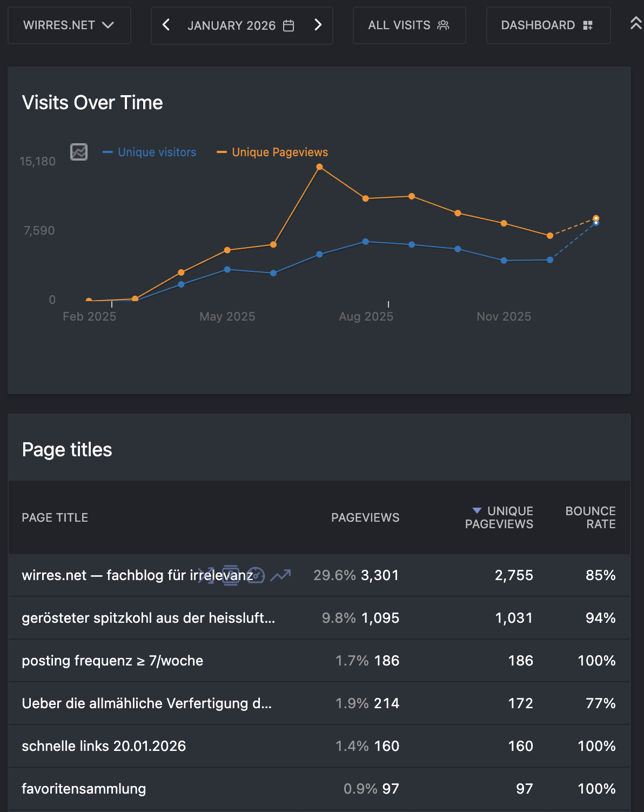Screen dimensions: 644x812
Task: Open segmented visit log icon in first row
Action: point(231,575)
